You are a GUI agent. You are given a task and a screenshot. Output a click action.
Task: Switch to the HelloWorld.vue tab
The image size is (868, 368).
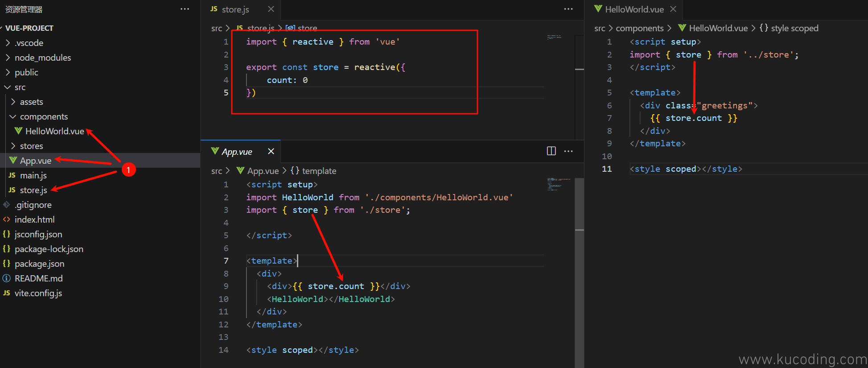[634, 9]
